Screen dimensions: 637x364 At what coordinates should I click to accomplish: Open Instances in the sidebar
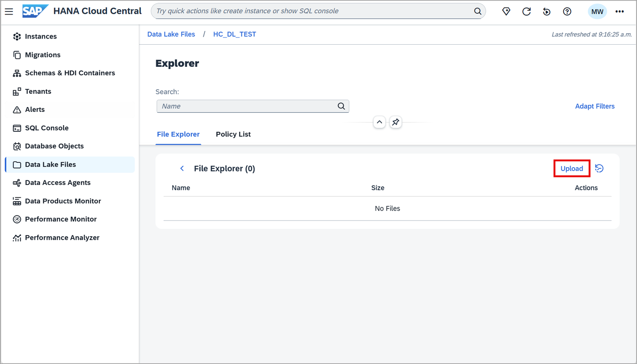(x=70, y=36)
